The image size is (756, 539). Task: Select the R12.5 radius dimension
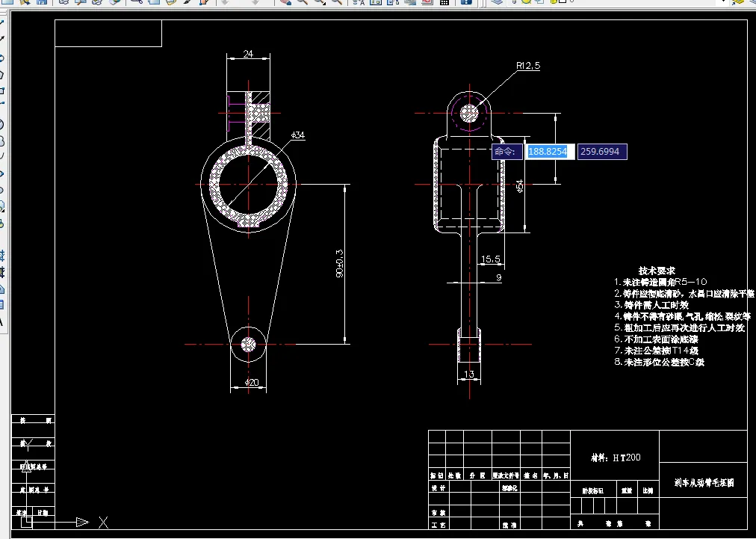click(x=528, y=66)
